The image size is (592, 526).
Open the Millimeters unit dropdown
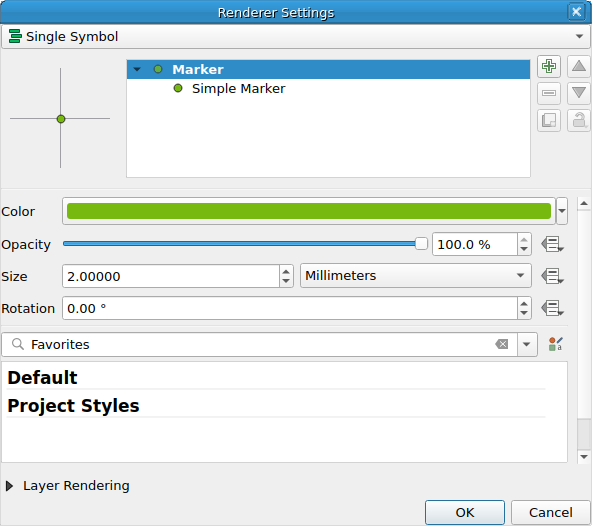click(415, 276)
